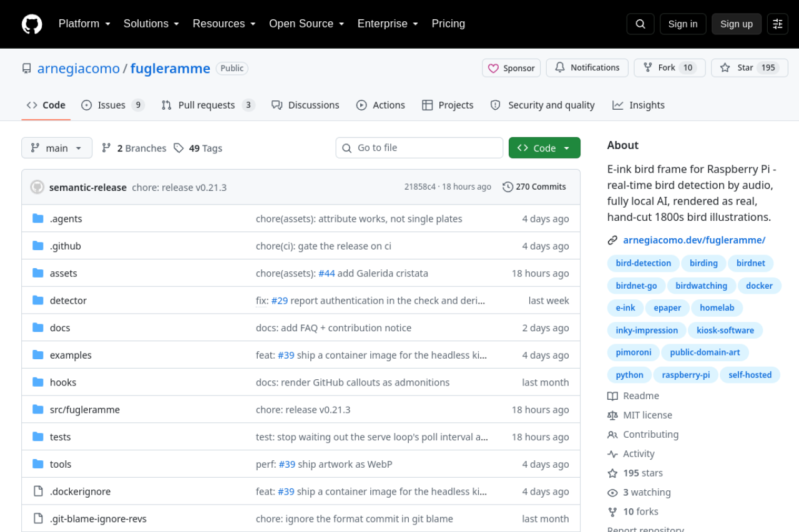Click the star icon next to 195 stars
The height and width of the screenshot is (532, 799).
pos(612,473)
